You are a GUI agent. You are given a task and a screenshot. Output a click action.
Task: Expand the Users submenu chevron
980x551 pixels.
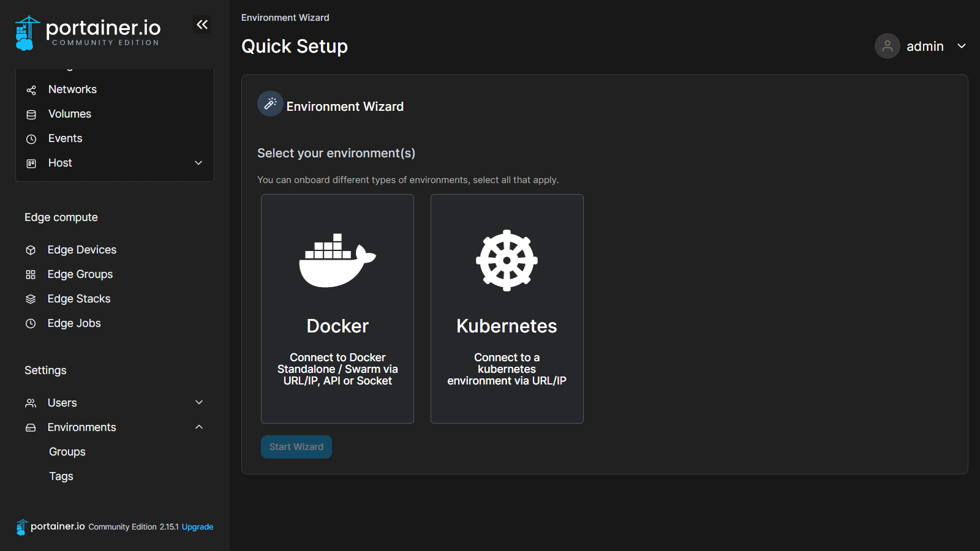pyautogui.click(x=198, y=402)
